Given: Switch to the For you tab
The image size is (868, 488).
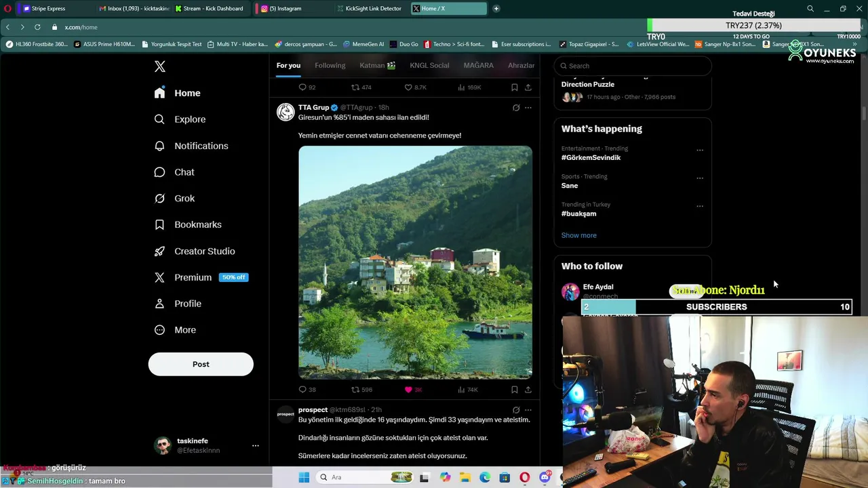Looking at the screenshot, I should tap(288, 65).
